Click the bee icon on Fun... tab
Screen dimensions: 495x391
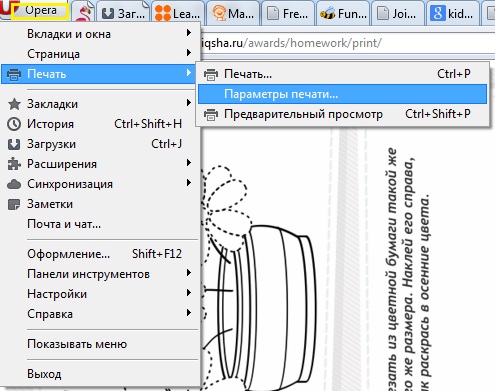pyautogui.click(x=327, y=14)
